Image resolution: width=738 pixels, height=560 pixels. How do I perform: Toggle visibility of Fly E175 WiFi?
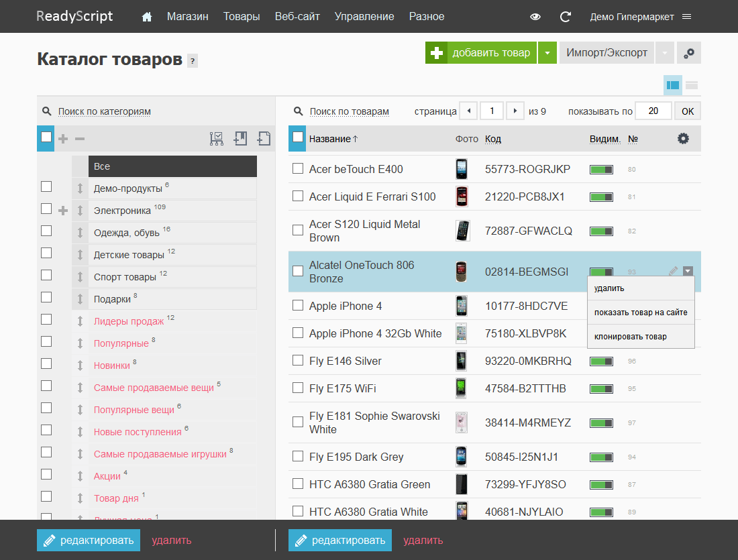click(x=602, y=389)
